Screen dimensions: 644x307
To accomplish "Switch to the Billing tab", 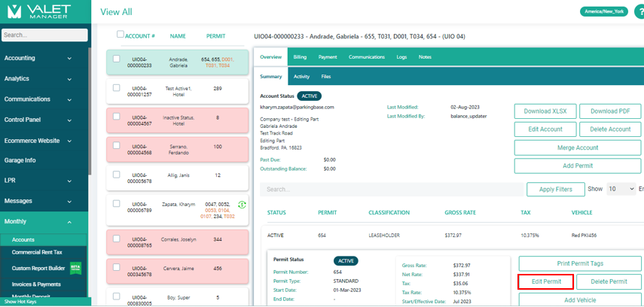I will (x=300, y=56).
